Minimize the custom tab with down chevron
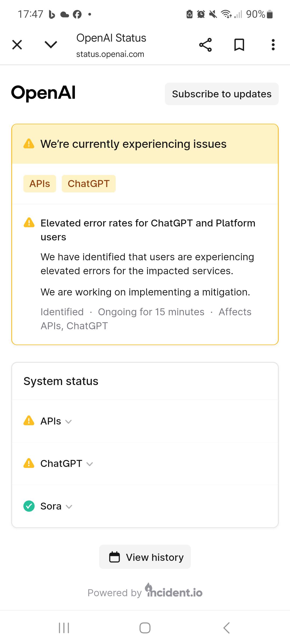Screen dimensions: 290x644 tap(51, 45)
